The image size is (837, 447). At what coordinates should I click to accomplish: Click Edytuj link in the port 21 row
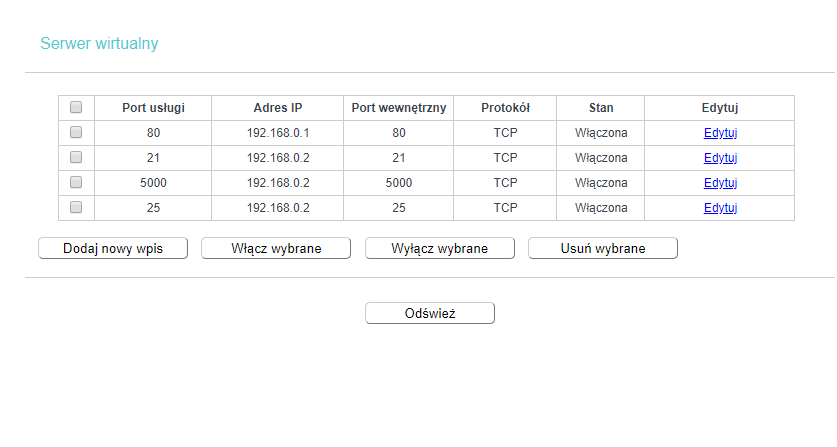tap(720, 158)
